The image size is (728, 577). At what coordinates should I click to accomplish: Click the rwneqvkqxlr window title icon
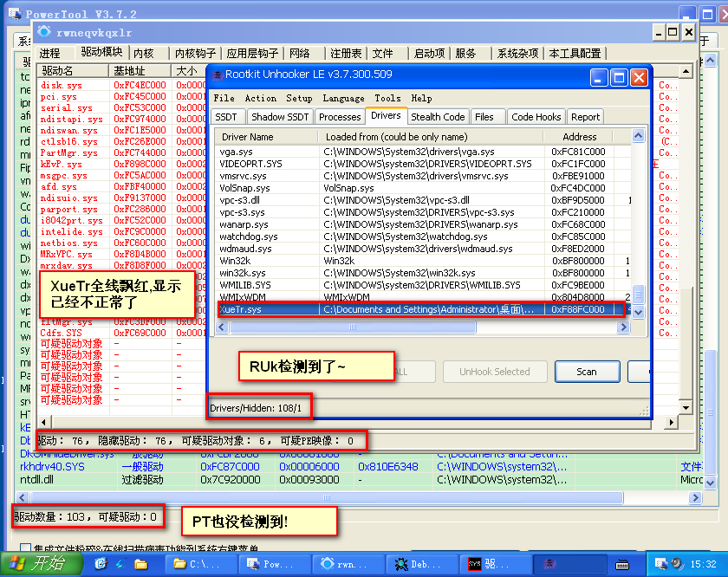44,32
